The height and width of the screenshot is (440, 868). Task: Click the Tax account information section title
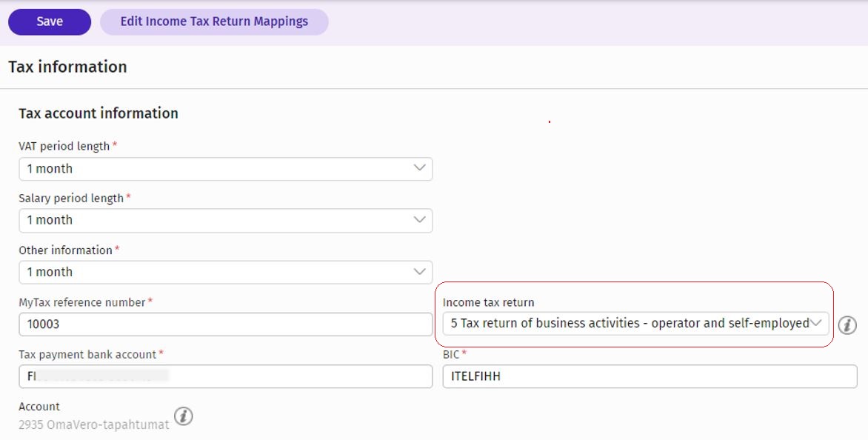pos(99,113)
